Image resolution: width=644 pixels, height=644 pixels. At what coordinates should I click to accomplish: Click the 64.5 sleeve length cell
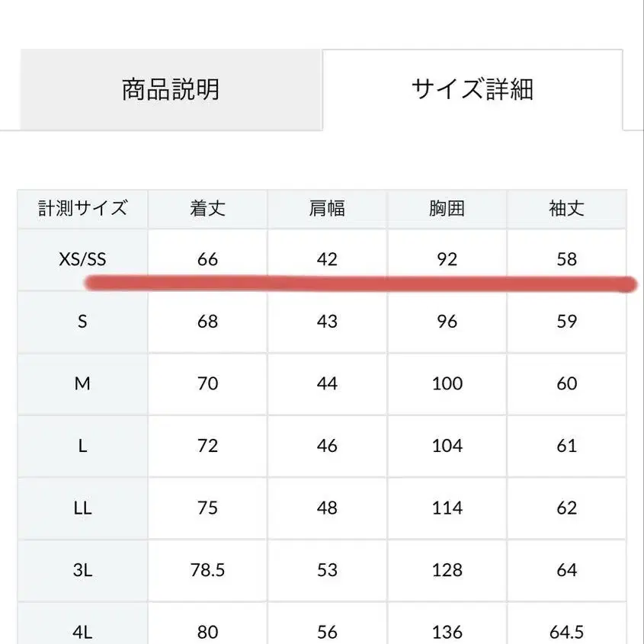point(566,631)
